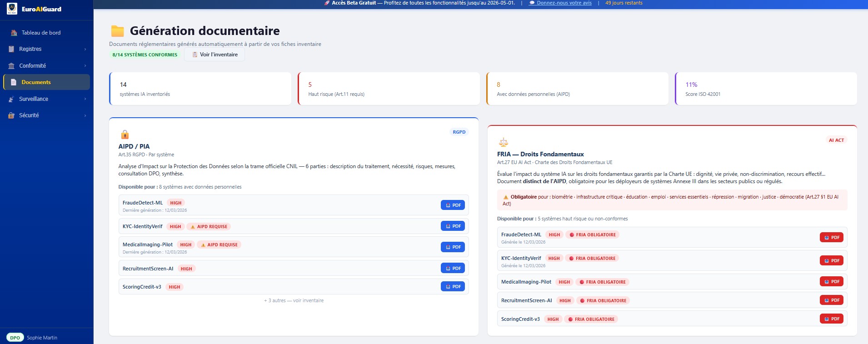868x344 pixels.
Task: Click the Documents page icon in sidebar
Action: 14,82
